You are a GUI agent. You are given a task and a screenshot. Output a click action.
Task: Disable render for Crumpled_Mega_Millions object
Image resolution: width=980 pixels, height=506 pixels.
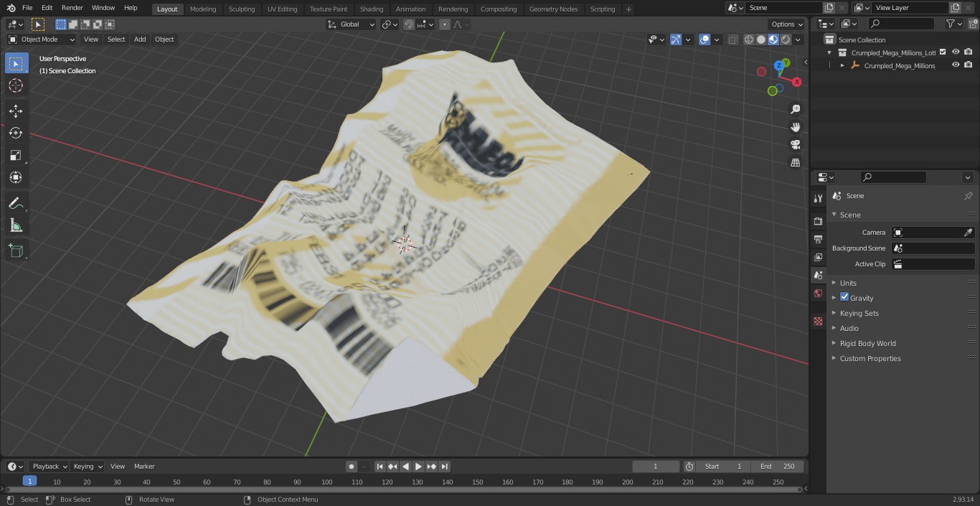point(969,65)
